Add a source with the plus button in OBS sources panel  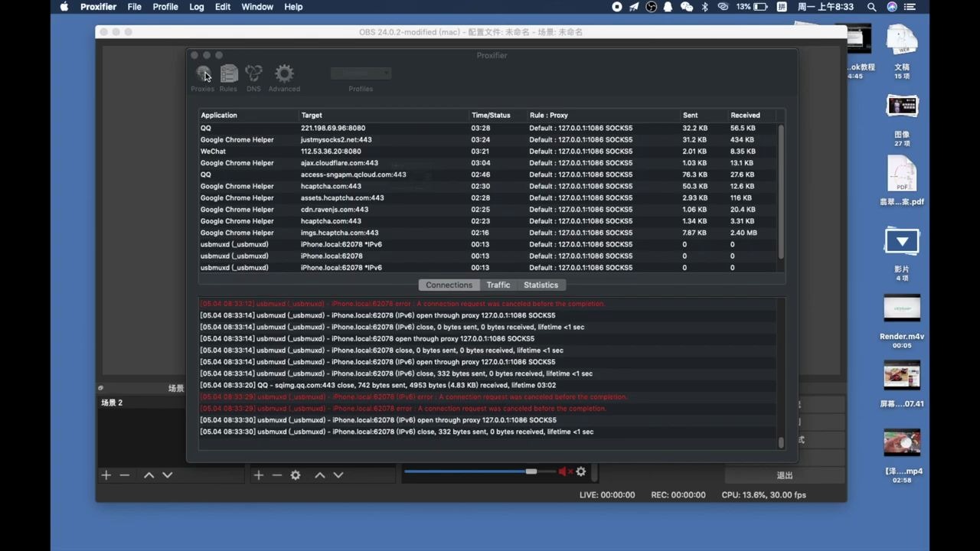(x=258, y=475)
